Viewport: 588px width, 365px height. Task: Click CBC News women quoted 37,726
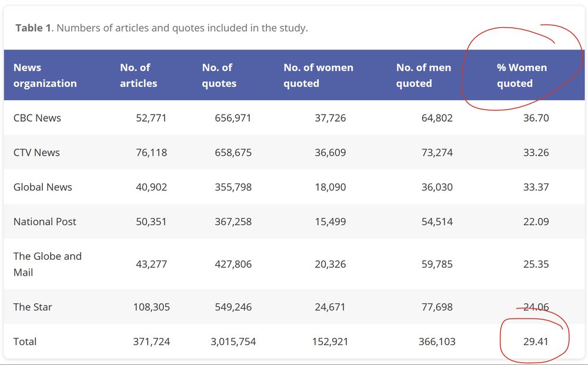330,118
